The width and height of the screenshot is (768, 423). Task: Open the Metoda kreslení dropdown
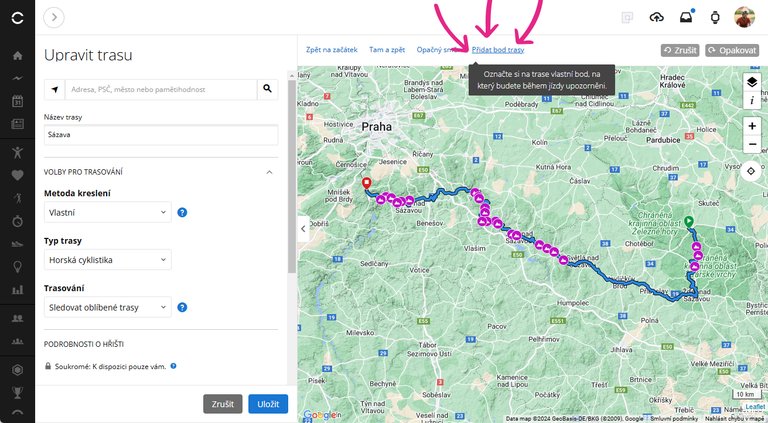109,212
